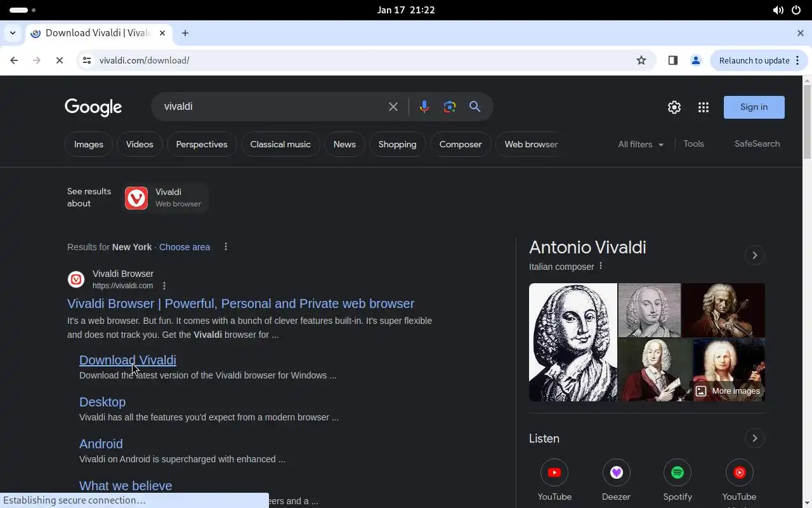Screen dimensions: 812x508
Task: Click the Google logo
Action: (93, 107)
